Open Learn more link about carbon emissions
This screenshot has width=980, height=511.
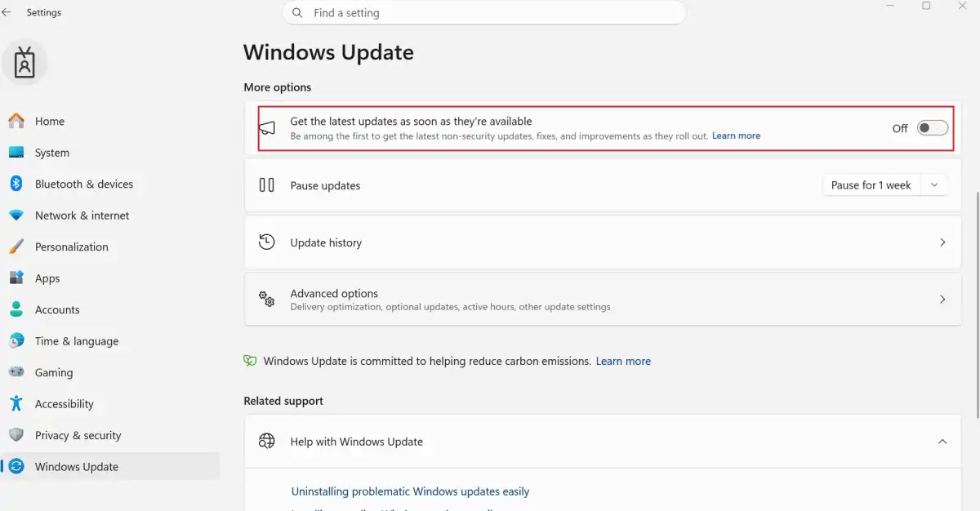point(623,361)
